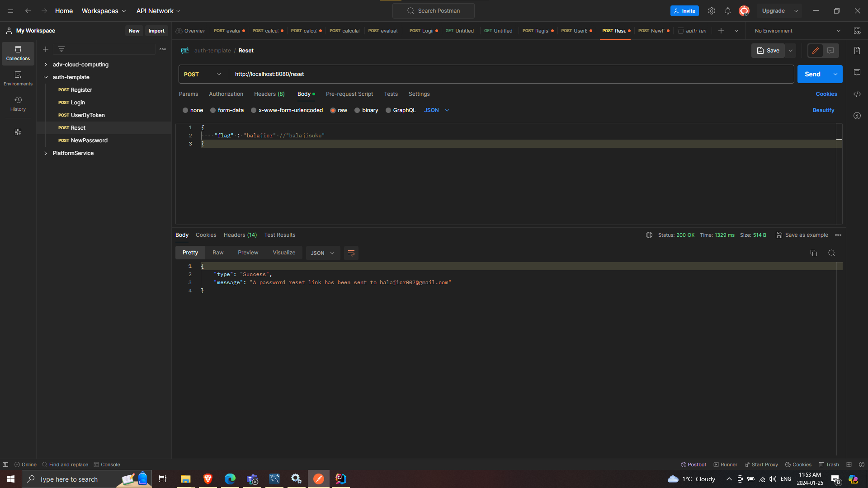
Task: Click the Beautify link
Action: point(823,110)
